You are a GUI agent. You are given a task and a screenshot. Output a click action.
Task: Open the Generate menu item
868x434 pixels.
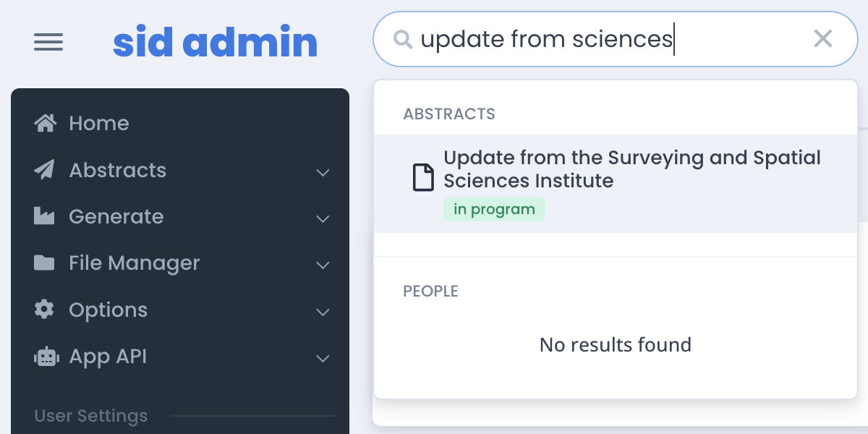point(180,216)
